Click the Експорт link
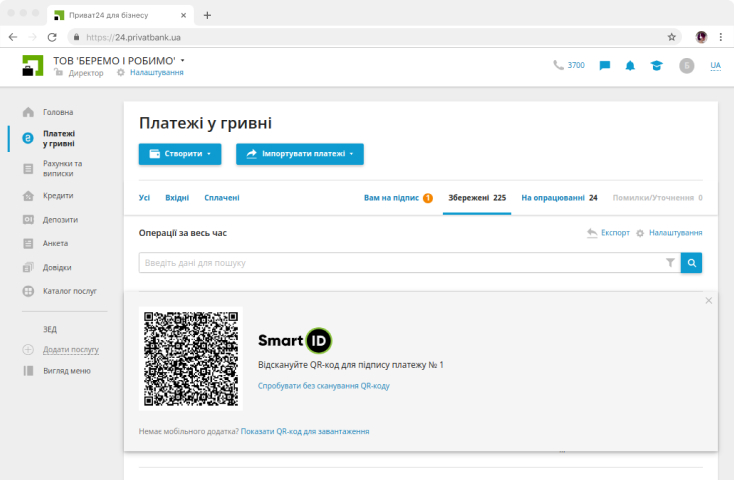The height and width of the screenshot is (480, 734). [x=608, y=233]
